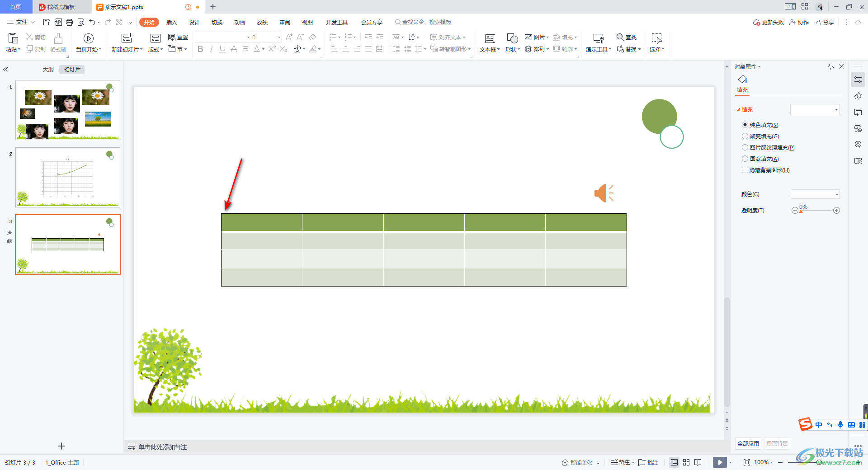Start slideshow from current slide icon
Image resolution: width=868 pixels, height=470 pixels.
click(89, 38)
